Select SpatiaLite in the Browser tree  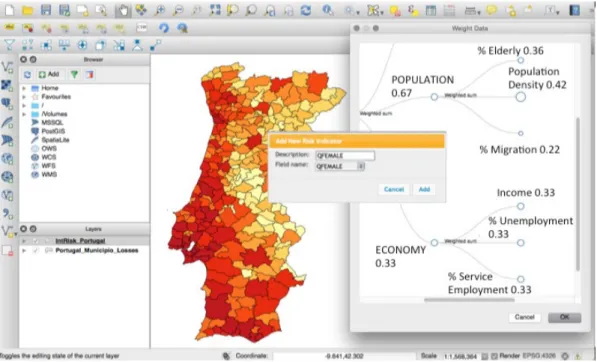click(55, 140)
